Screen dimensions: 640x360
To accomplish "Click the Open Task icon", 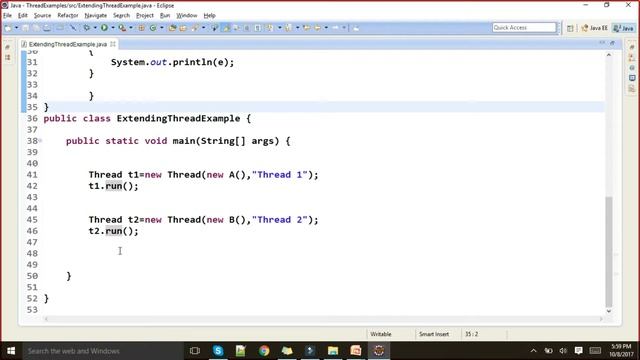I will click(183, 28).
